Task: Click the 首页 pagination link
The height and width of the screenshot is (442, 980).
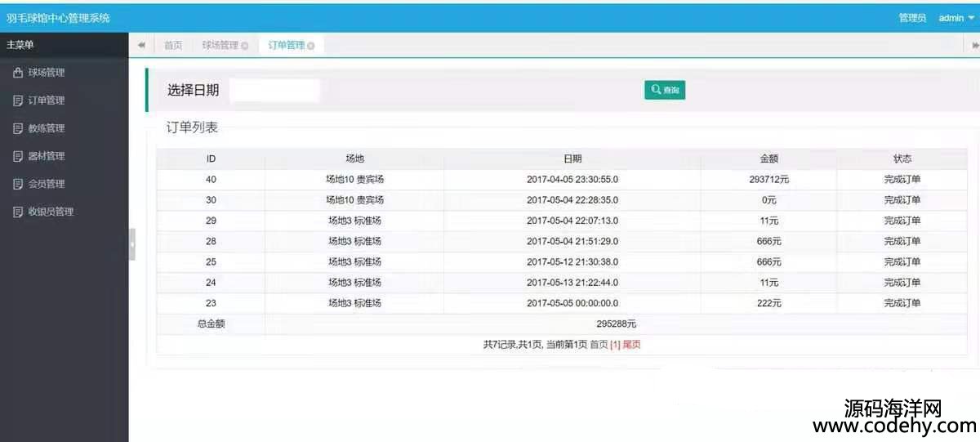Action: [599, 345]
